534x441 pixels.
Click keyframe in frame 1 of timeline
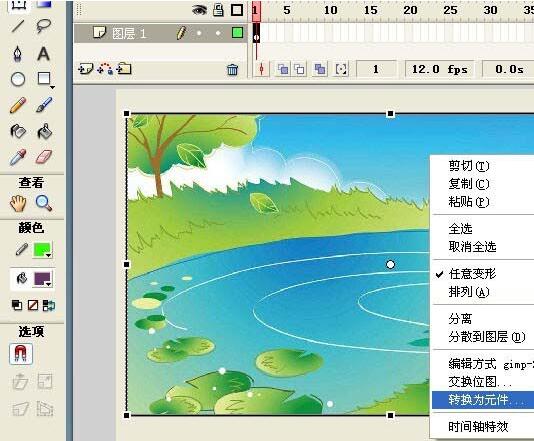[256, 33]
